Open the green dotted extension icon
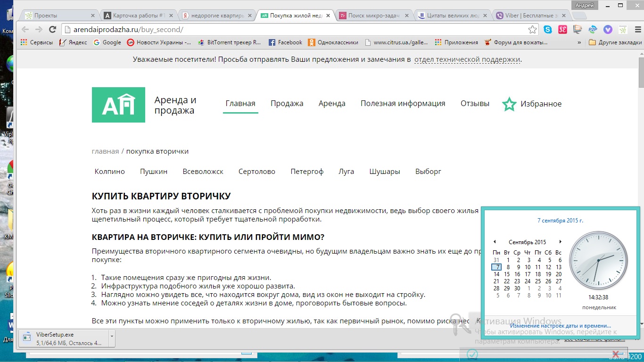The image size is (644, 362). point(623,30)
